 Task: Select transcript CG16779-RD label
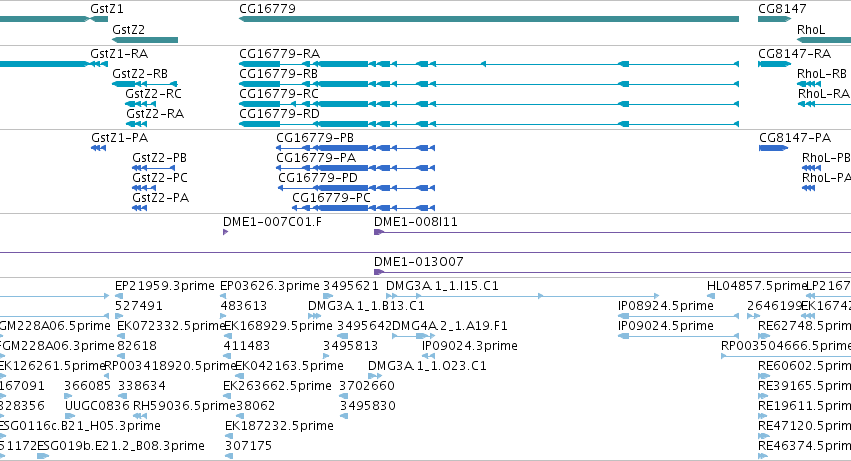(280, 113)
